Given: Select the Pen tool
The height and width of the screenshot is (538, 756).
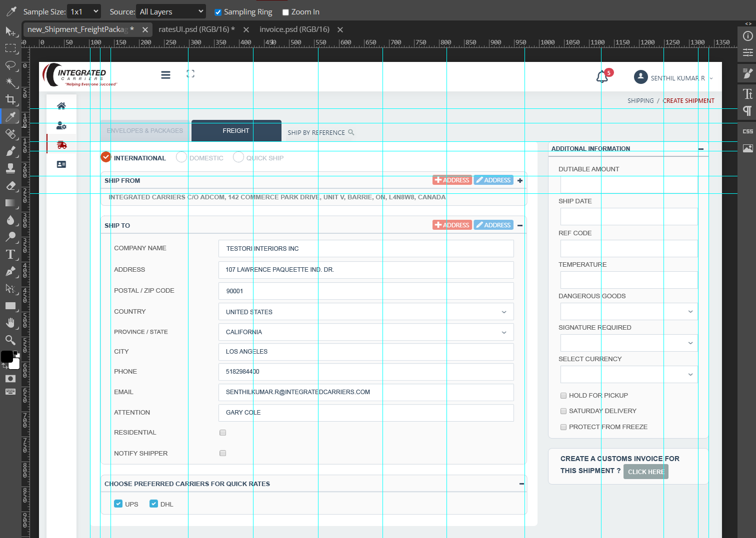Looking at the screenshot, I should [10, 271].
